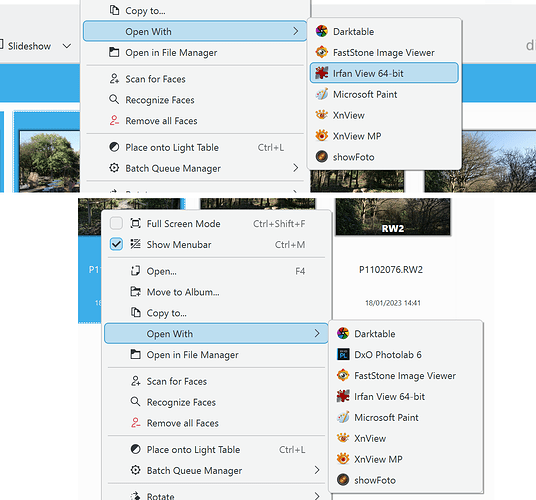Expand the lower Batch Queue Manager submenu arrow
Screen dimensions: 536x500
coord(317,470)
